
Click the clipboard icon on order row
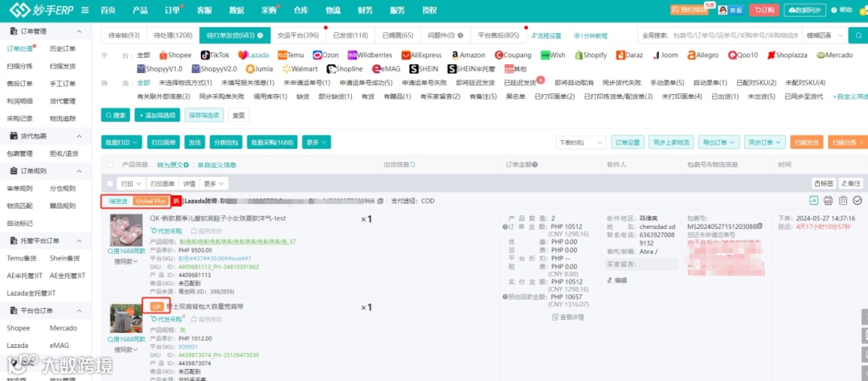tap(843, 200)
